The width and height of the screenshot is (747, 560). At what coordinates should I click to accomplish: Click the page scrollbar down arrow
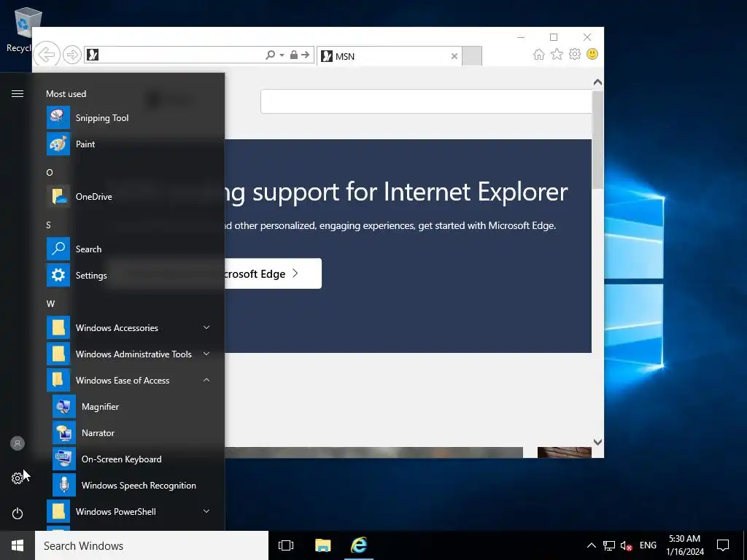pyautogui.click(x=597, y=442)
